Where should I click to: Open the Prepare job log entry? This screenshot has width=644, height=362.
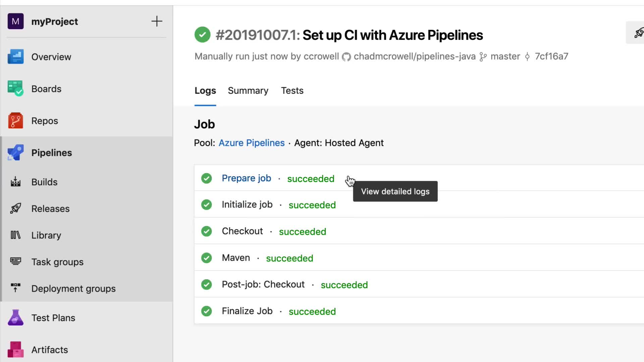pyautogui.click(x=246, y=178)
